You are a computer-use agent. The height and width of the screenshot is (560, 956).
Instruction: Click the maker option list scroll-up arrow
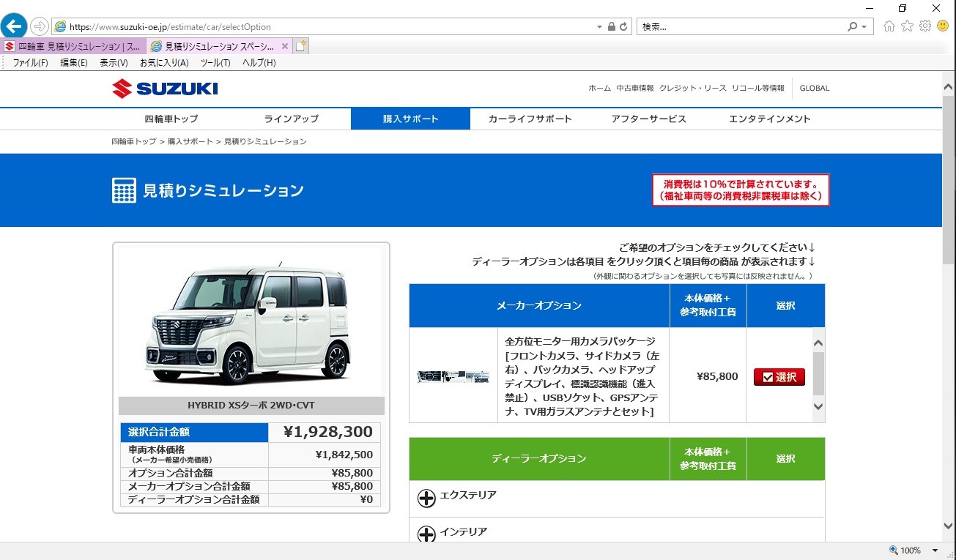coord(818,343)
